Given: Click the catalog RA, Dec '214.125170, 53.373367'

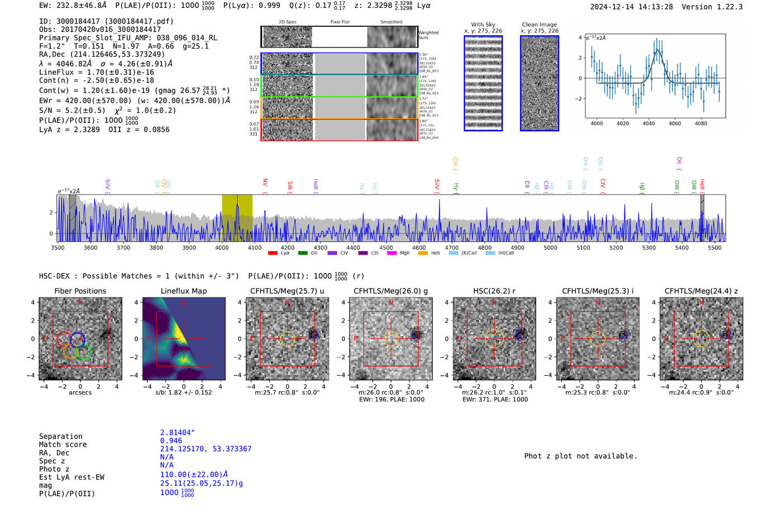Looking at the screenshot, I should [206, 449].
